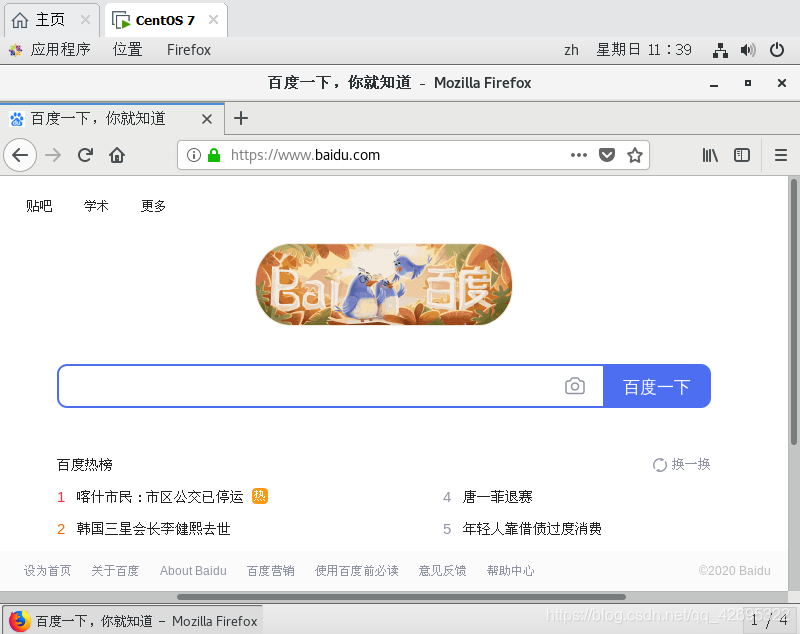Viewport: 800px width, 634px height.
Task: Click the vertical page scrollbar
Action: pyautogui.click(x=794, y=311)
